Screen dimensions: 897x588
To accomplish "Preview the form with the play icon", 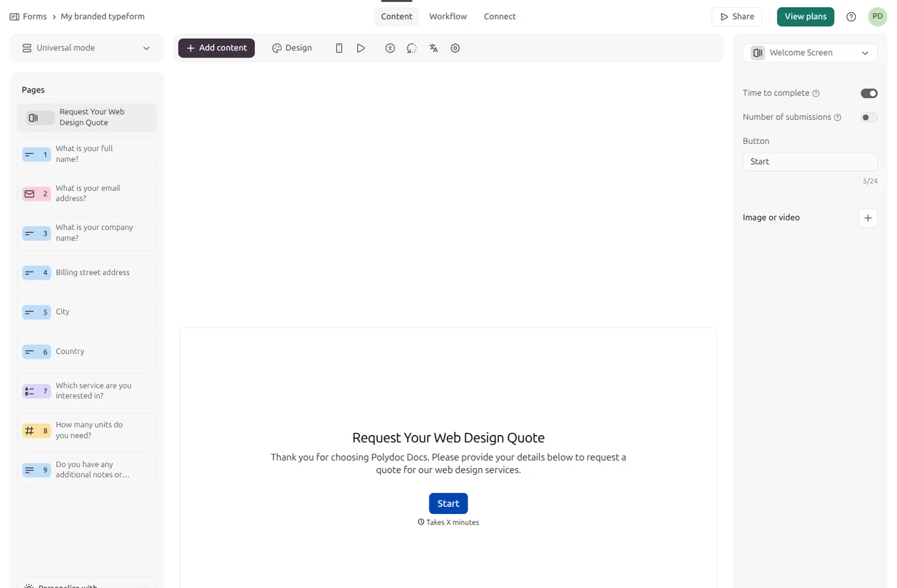I will (x=361, y=48).
